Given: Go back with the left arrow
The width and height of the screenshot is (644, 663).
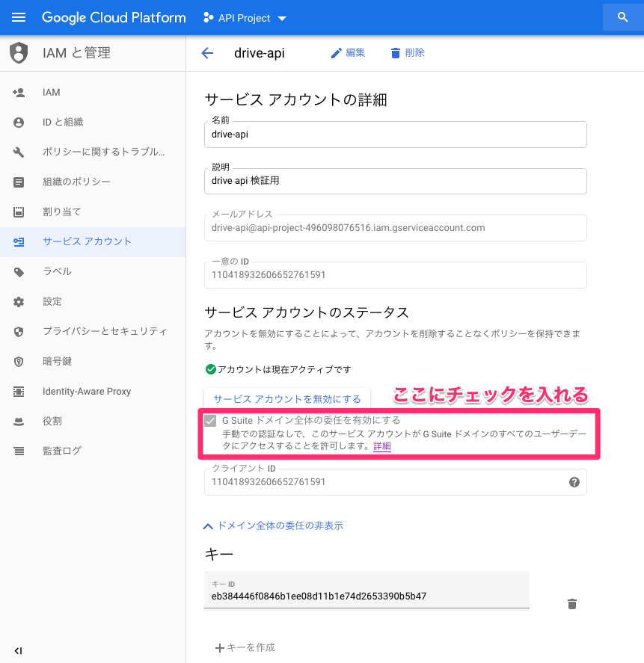Looking at the screenshot, I should pos(207,53).
